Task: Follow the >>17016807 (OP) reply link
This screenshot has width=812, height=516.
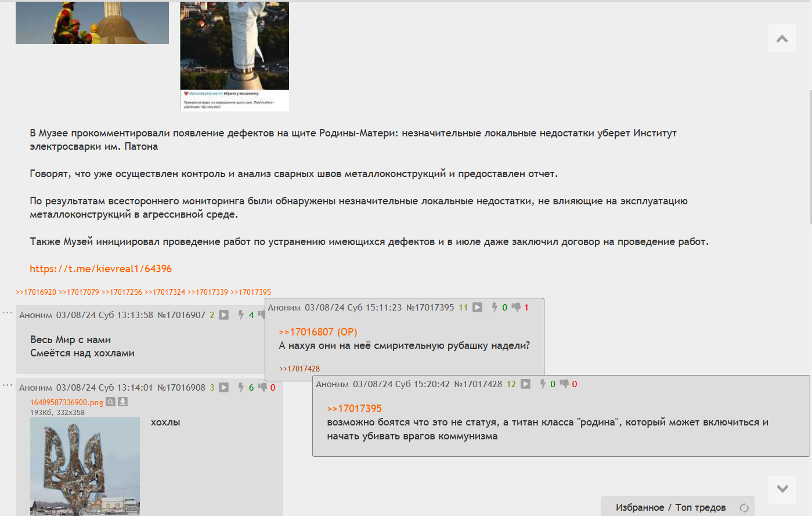Action: click(x=317, y=332)
